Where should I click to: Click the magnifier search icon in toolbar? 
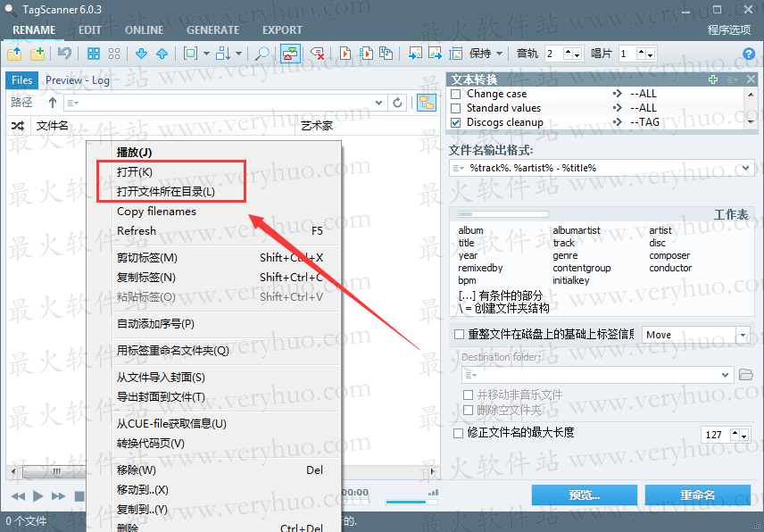point(262,54)
